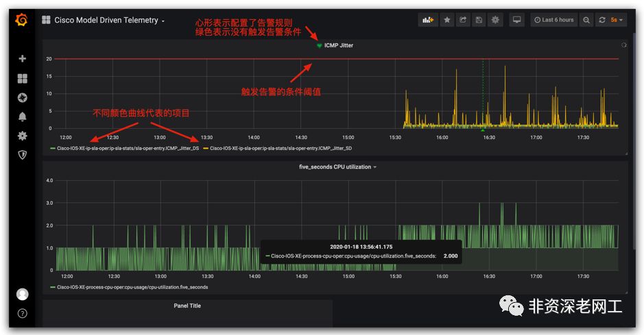This screenshot has height=335, width=644.
Task: Save the dashboard with disk icon
Action: [x=479, y=20]
